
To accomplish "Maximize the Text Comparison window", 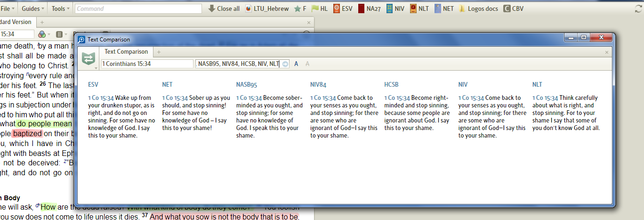I will (583, 38).
